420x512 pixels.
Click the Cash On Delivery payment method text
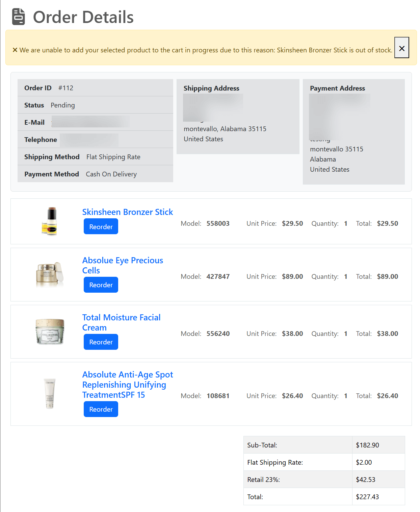[111, 174]
